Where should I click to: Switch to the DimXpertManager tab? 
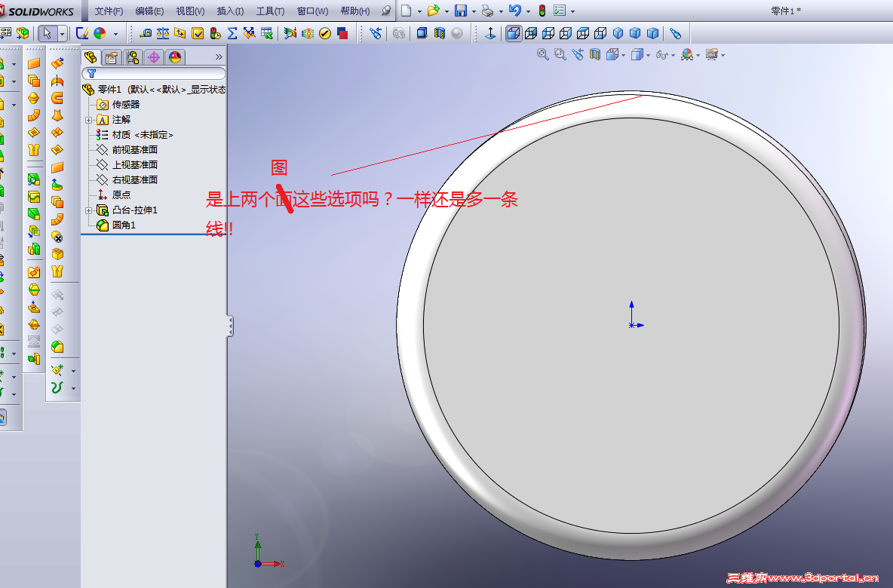coord(154,57)
